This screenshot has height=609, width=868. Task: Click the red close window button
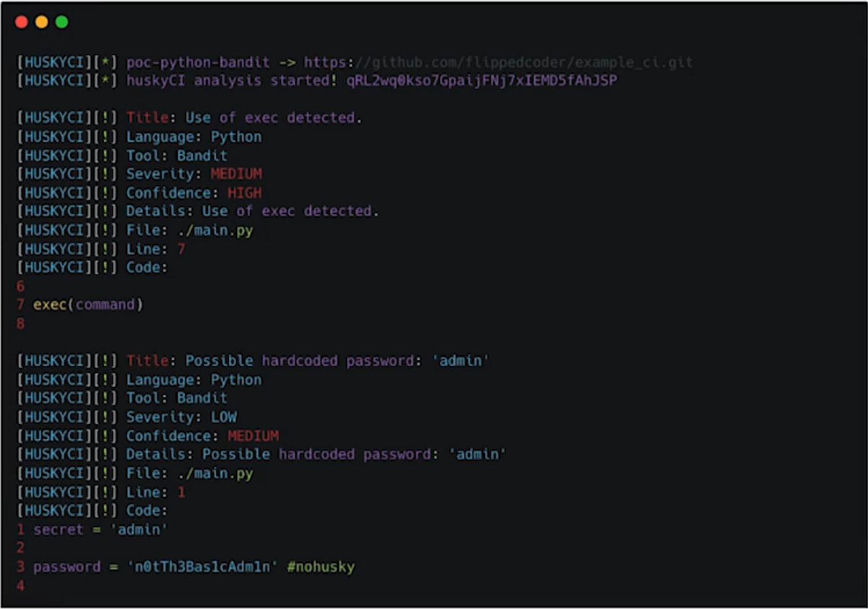pyautogui.click(x=21, y=22)
